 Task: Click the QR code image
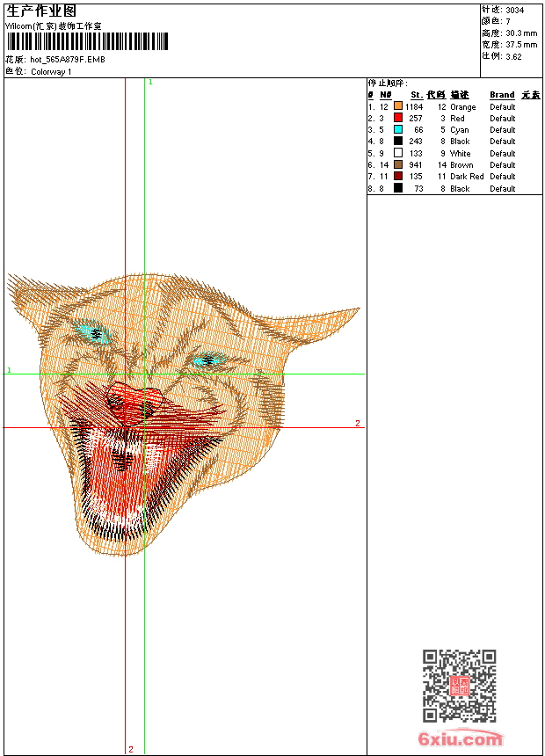pos(459,686)
